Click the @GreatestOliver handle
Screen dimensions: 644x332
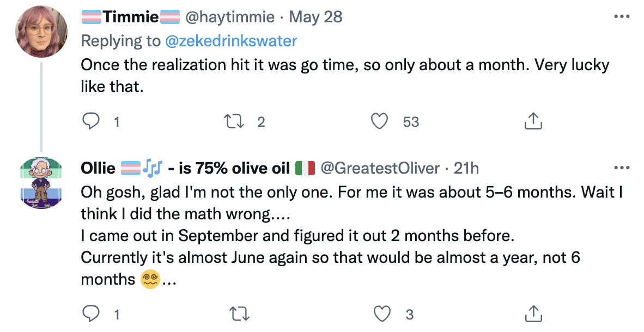pos(380,168)
